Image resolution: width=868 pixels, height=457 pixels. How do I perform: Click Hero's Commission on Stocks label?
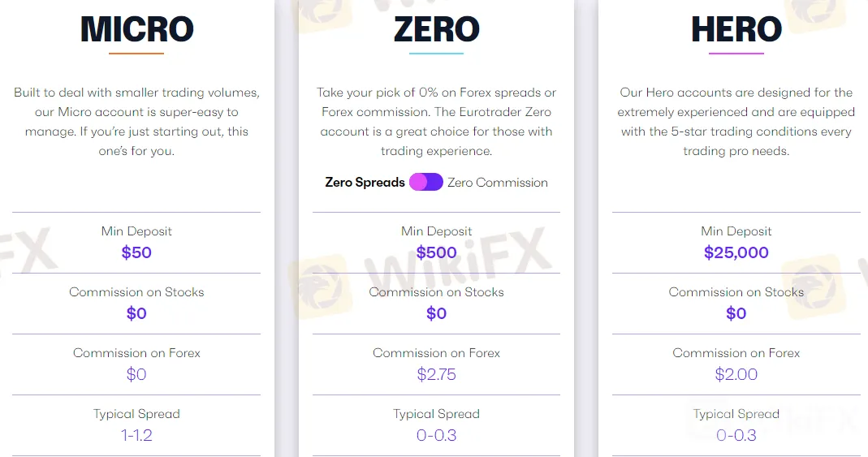click(736, 292)
